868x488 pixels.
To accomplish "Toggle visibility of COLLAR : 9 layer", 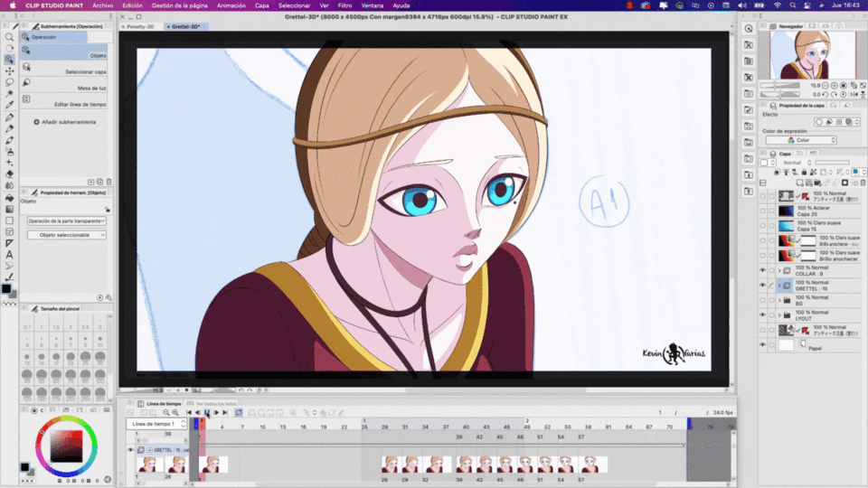I will (x=763, y=270).
